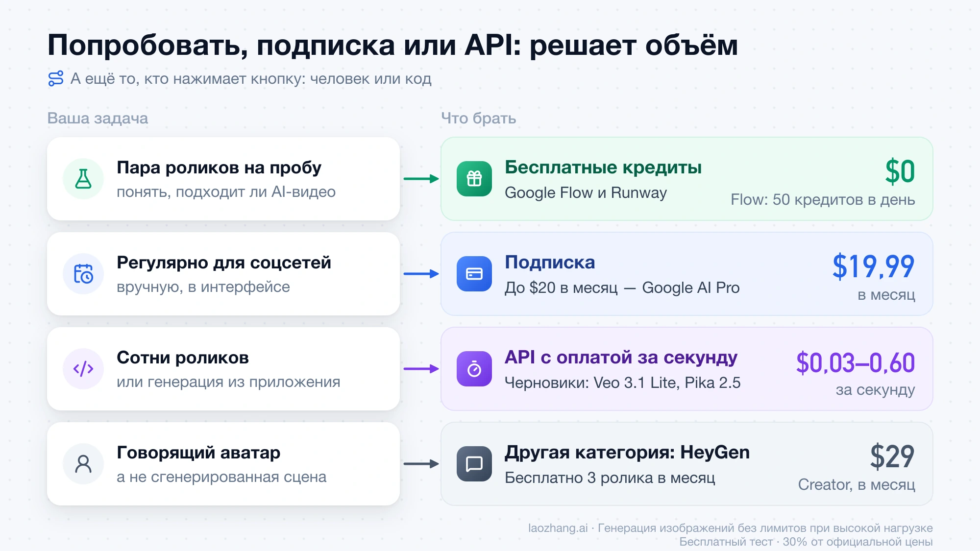Screen dimensions: 980x551
Task: Click the green gift box icon
Action: click(474, 179)
